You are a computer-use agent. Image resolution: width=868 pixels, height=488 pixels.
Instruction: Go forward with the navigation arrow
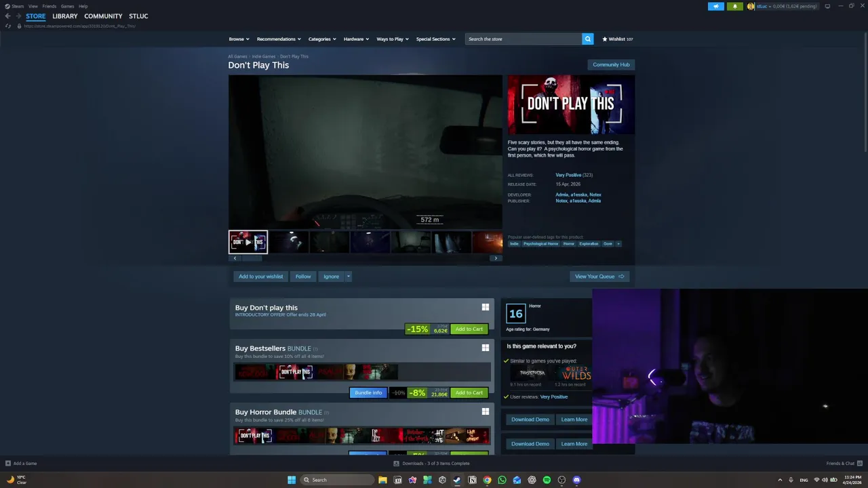(x=18, y=16)
